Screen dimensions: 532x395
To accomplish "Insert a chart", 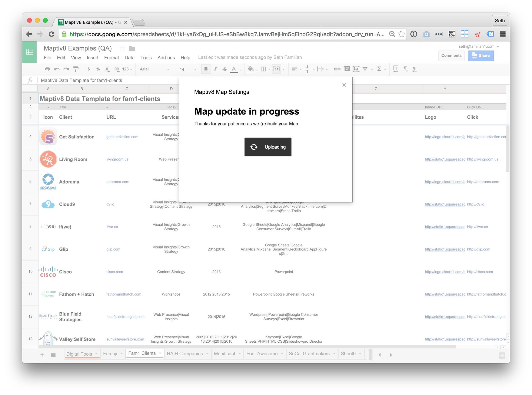I will coord(356,69).
